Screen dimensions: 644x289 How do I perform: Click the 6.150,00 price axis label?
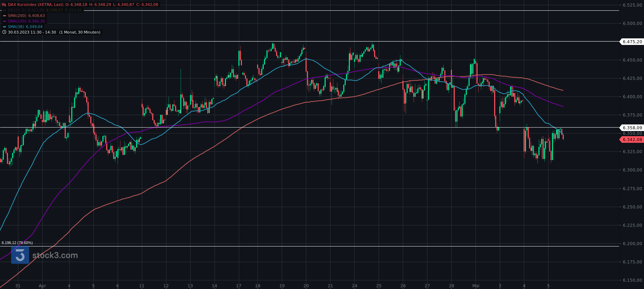pyautogui.click(x=632, y=280)
